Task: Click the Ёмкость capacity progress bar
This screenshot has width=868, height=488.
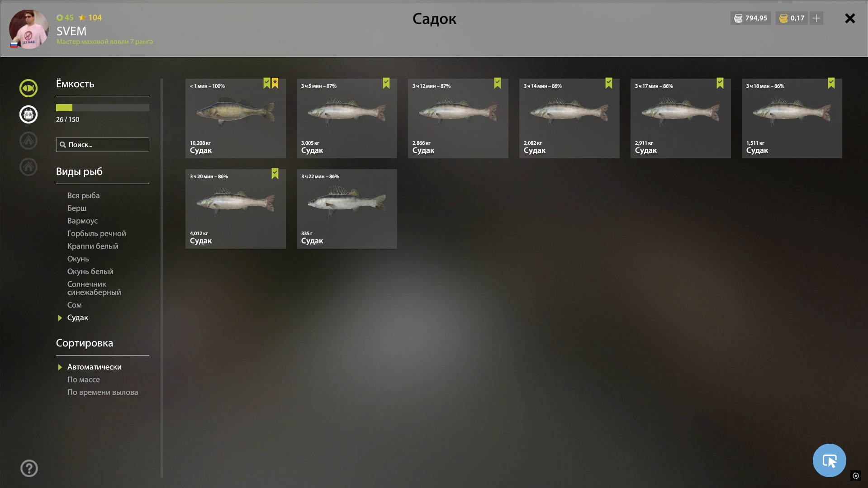Action: click(103, 108)
